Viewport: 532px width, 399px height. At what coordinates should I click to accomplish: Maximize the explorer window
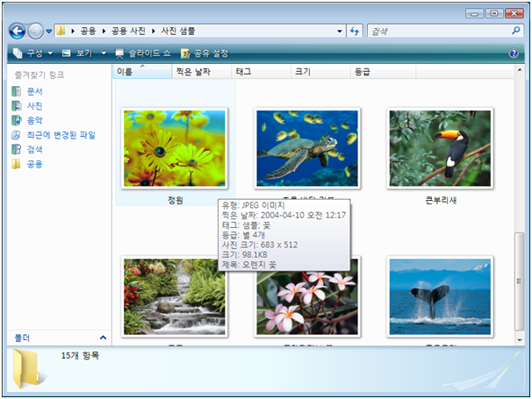[494, 13]
